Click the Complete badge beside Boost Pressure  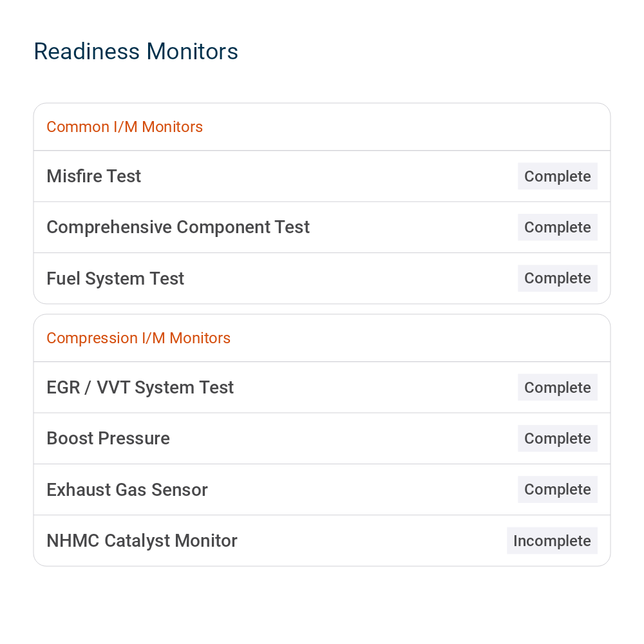[557, 439]
